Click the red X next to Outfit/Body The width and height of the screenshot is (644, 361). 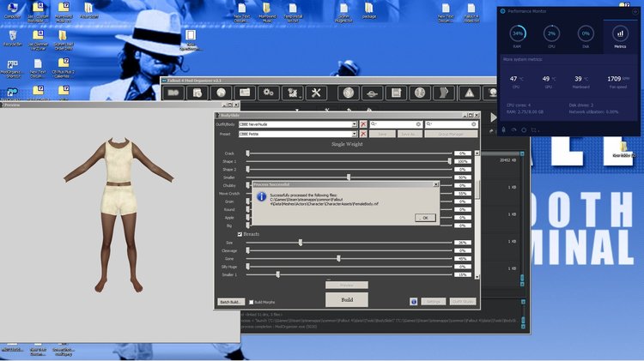[363, 123]
